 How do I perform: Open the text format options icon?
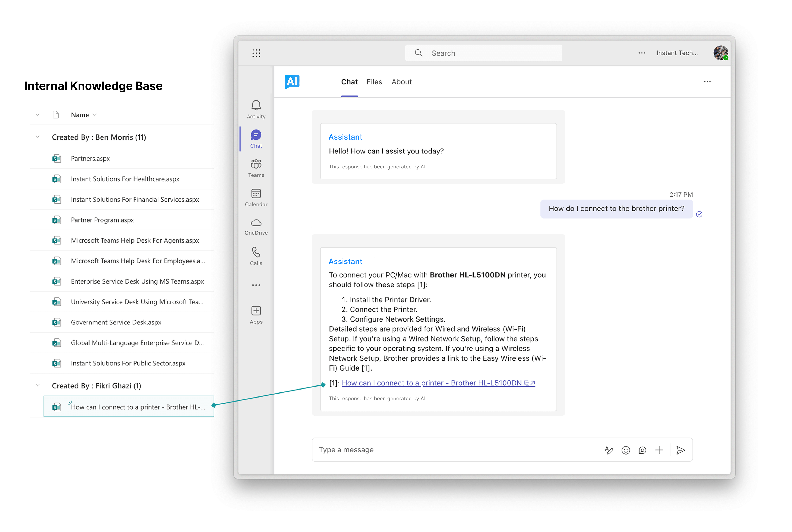click(608, 450)
